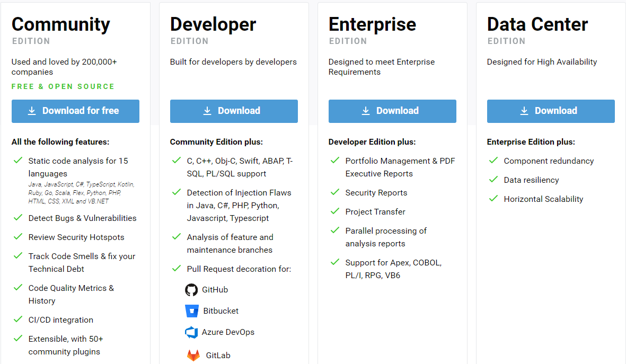Viewport: 626px width, 364px height.
Task: Click the Bitbucket logo icon
Action: 192,311
